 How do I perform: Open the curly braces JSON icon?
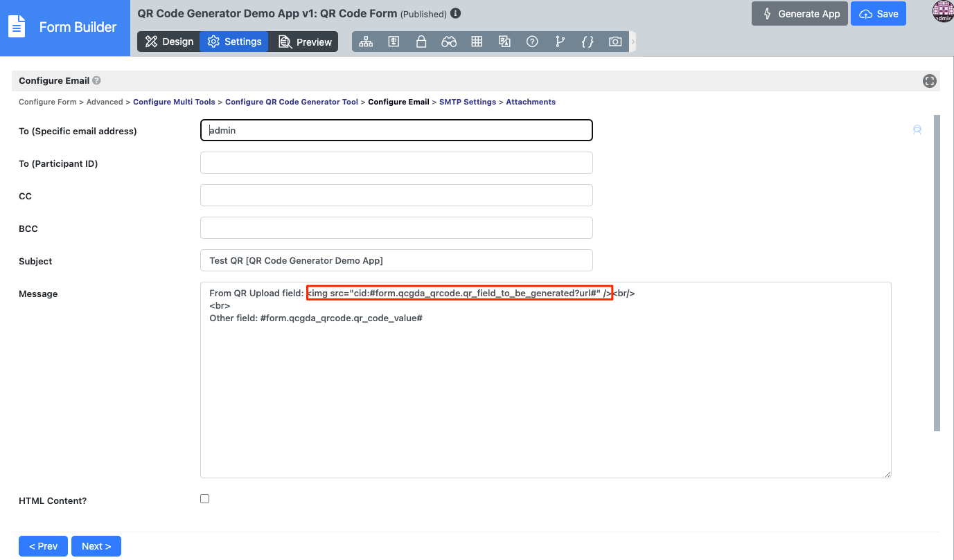pyautogui.click(x=588, y=42)
